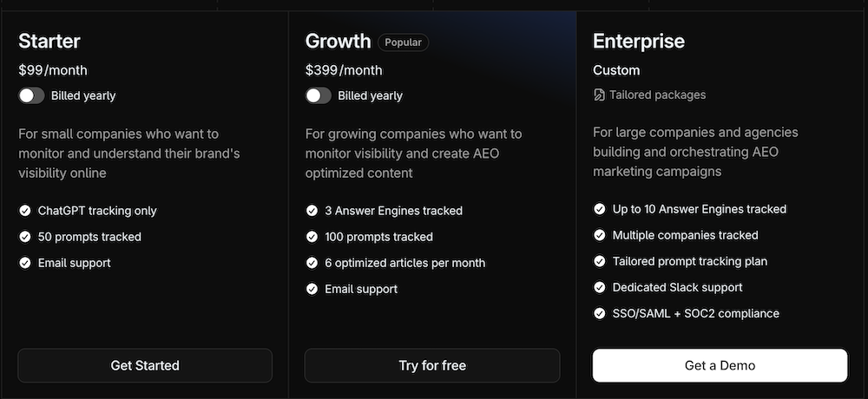Click checkmark beside Tailored prompt tracking plan
Image resolution: width=868 pixels, height=399 pixels.
(x=600, y=261)
